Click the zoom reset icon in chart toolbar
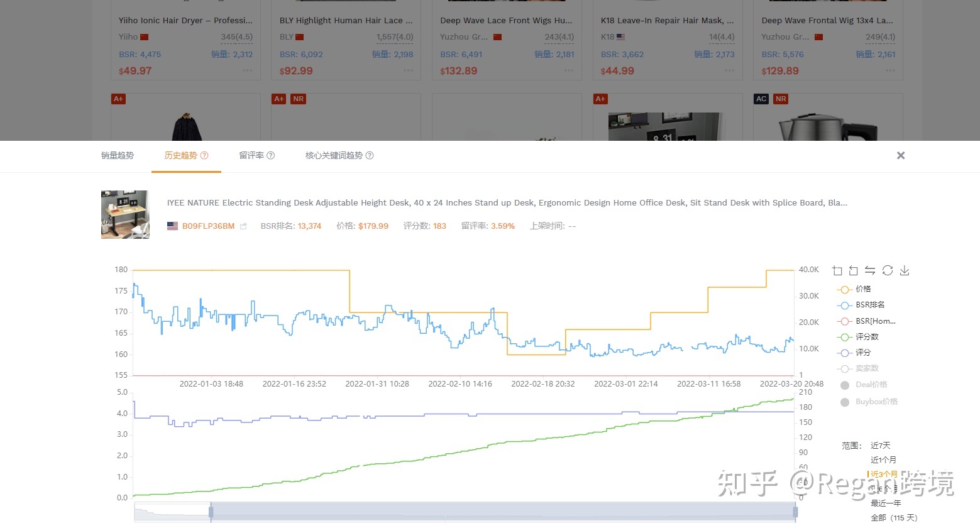The height and width of the screenshot is (528, 980). tap(853, 271)
